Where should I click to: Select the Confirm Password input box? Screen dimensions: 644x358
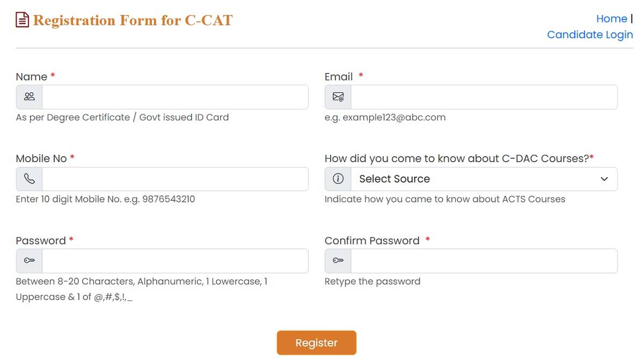click(484, 261)
